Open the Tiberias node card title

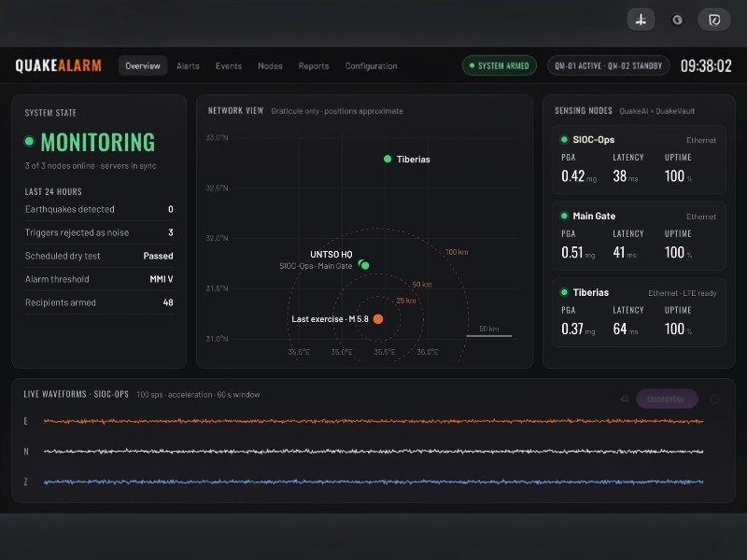(591, 292)
